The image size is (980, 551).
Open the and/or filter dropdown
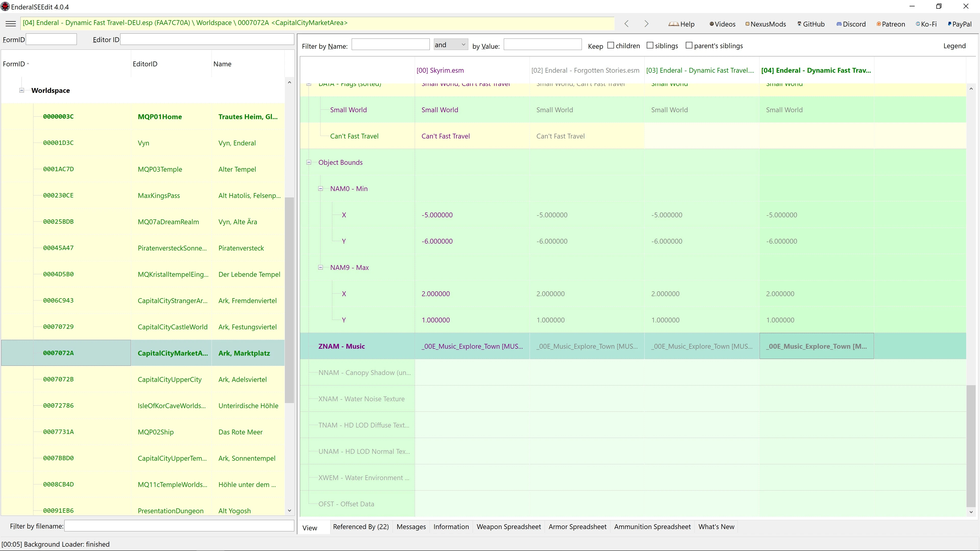coord(450,45)
